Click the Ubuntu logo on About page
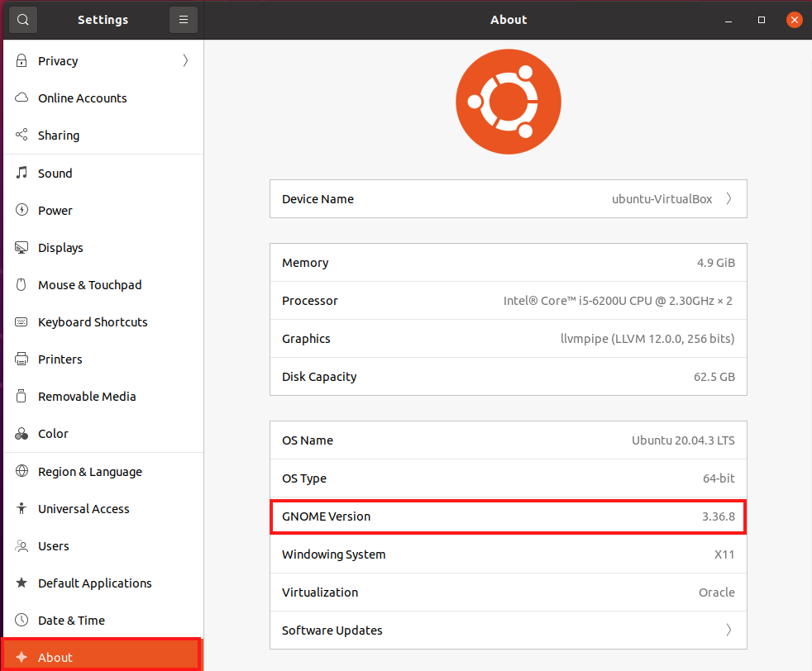The width and height of the screenshot is (812, 671). pos(508,102)
